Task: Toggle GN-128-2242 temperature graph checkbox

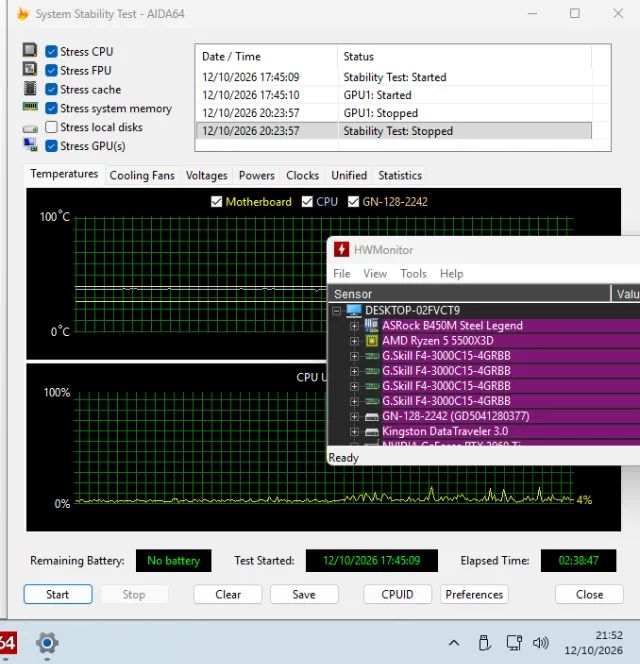Action: 353,202
